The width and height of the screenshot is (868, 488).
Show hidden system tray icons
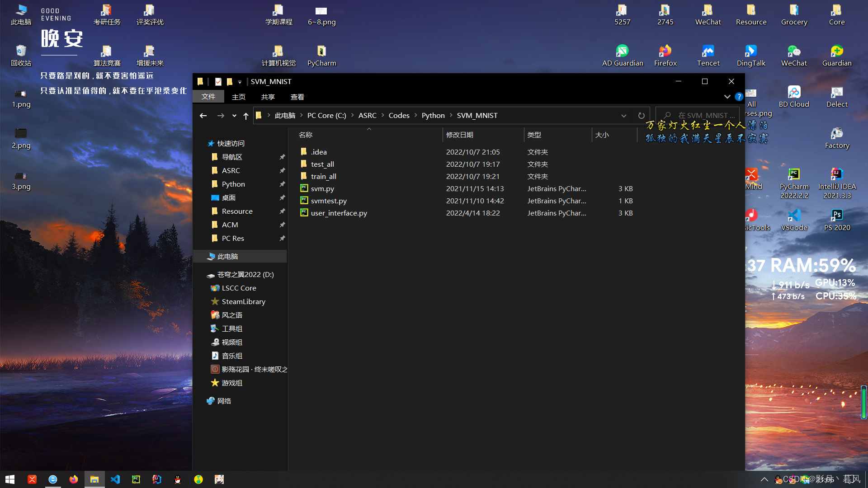(764, 479)
